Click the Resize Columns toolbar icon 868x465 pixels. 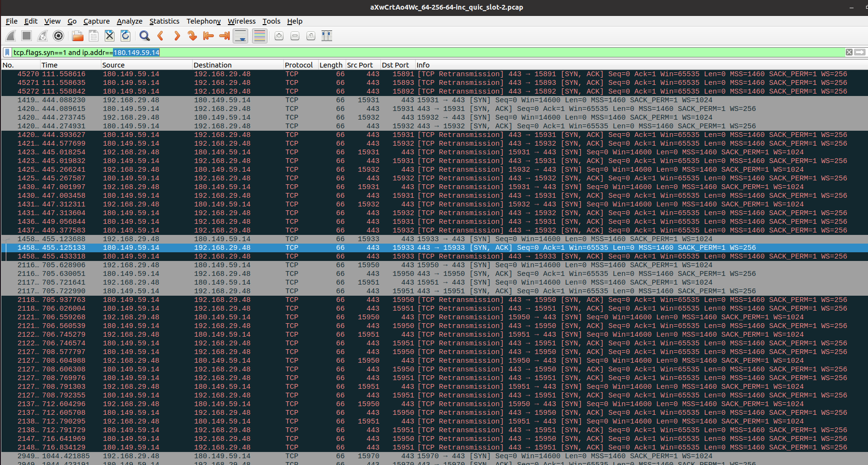pos(327,36)
